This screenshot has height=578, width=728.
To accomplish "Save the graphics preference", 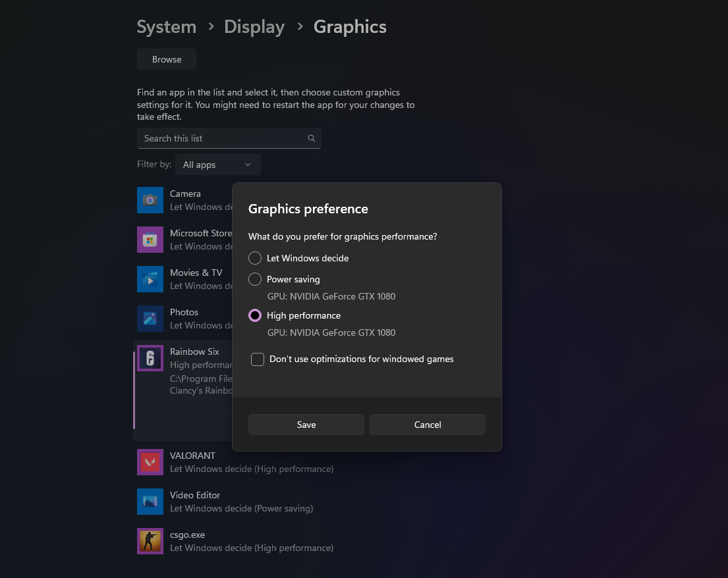I will coord(306,425).
